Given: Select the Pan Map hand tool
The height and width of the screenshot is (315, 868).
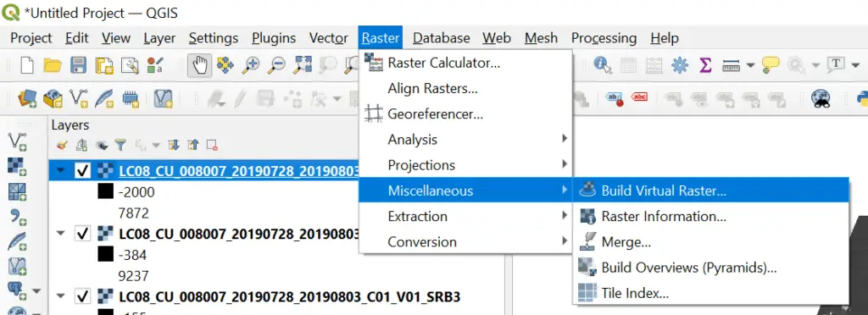Looking at the screenshot, I should pyautogui.click(x=199, y=65).
